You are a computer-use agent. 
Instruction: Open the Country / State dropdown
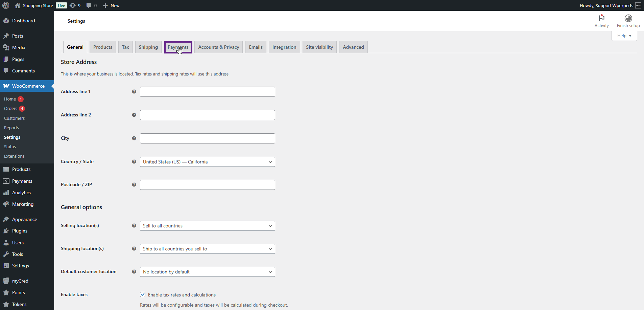(207, 162)
